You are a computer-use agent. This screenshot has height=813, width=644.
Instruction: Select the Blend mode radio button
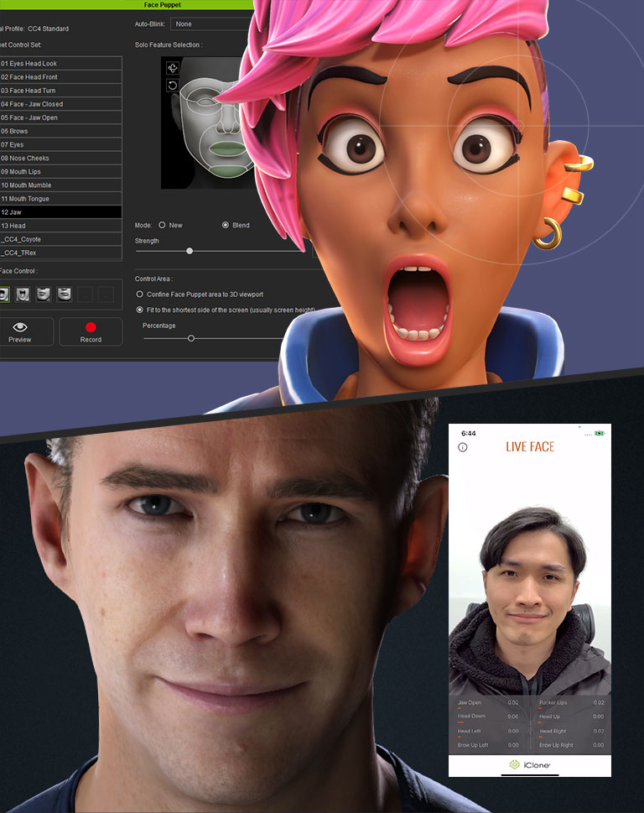coord(225,225)
